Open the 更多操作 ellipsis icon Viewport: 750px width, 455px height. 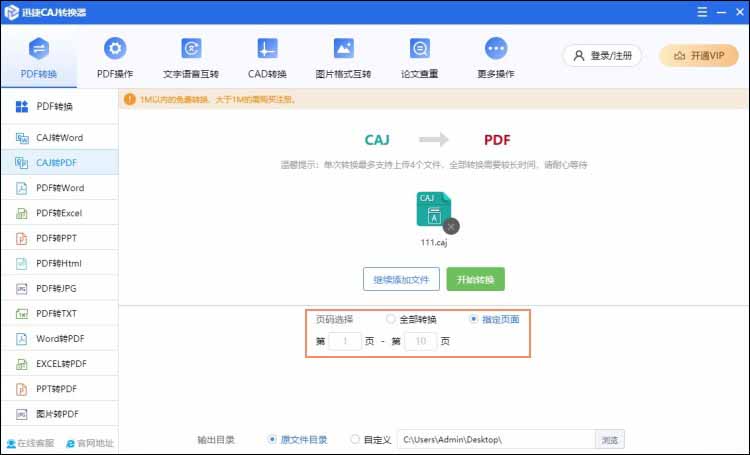coord(496,48)
